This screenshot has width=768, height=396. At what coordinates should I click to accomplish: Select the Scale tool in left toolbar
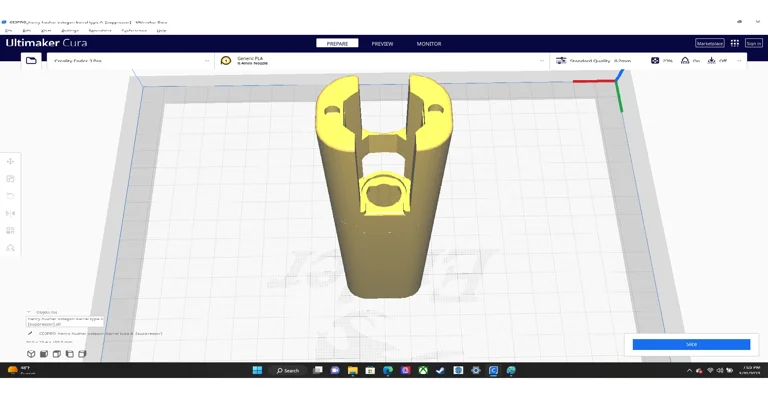coord(10,179)
